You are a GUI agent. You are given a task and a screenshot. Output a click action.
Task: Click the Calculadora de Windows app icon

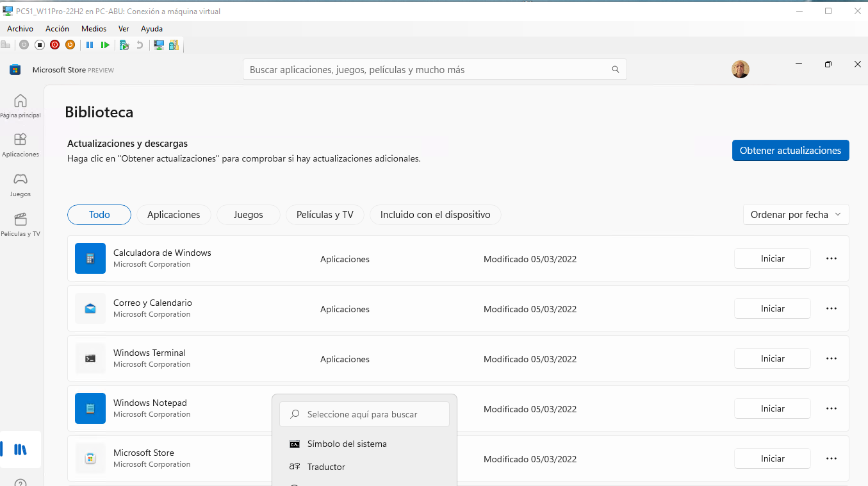click(90, 258)
